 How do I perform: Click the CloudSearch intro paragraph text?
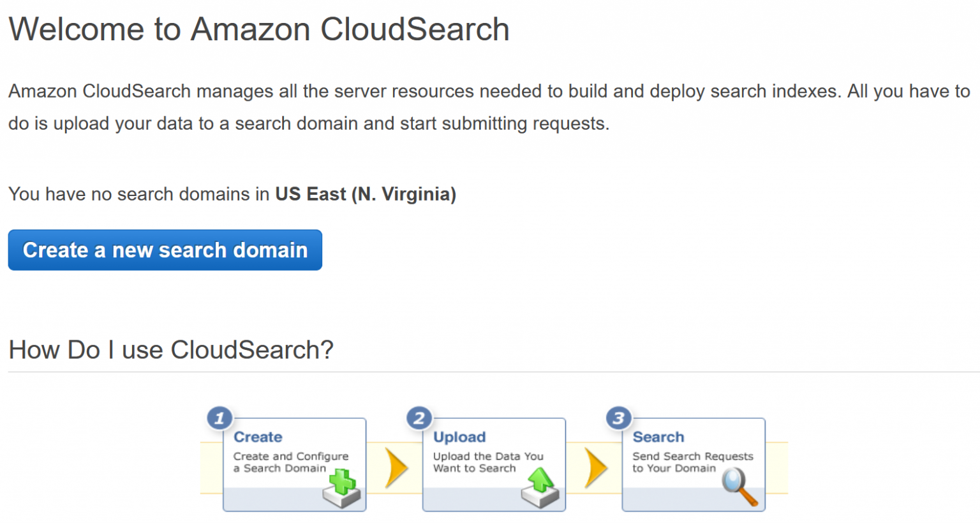[x=485, y=107]
